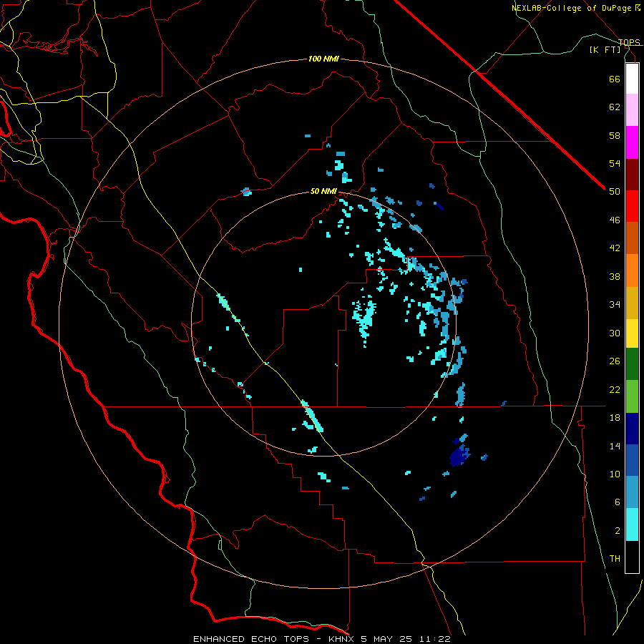Click the navy blue legend swatch
The height and width of the screenshot is (644, 644).
click(x=632, y=429)
